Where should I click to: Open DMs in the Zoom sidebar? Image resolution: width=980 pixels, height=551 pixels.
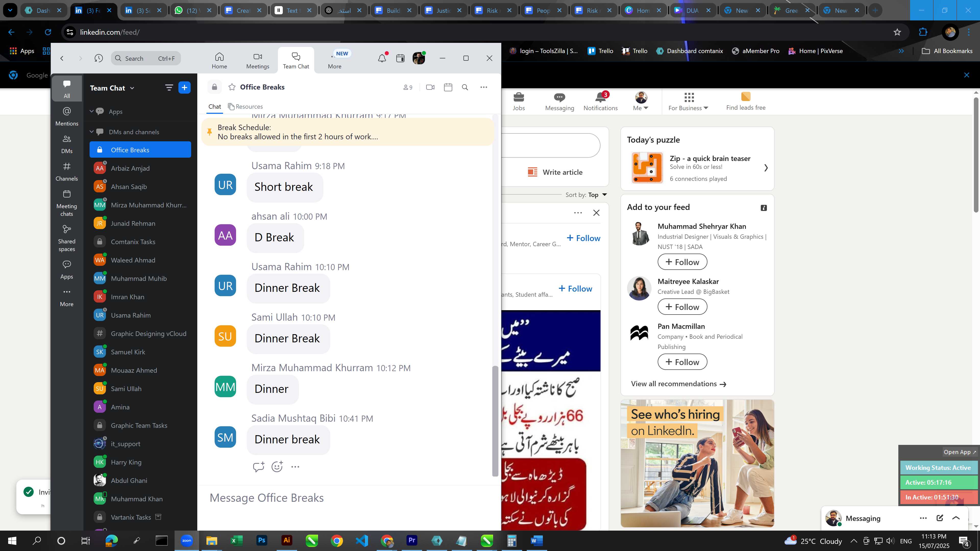click(x=67, y=144)
